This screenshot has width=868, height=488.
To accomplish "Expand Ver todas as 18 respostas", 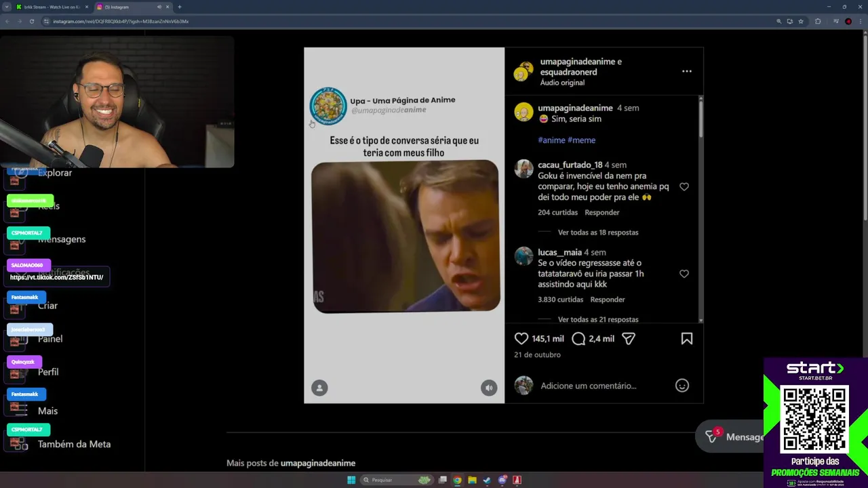I will 597,232.
